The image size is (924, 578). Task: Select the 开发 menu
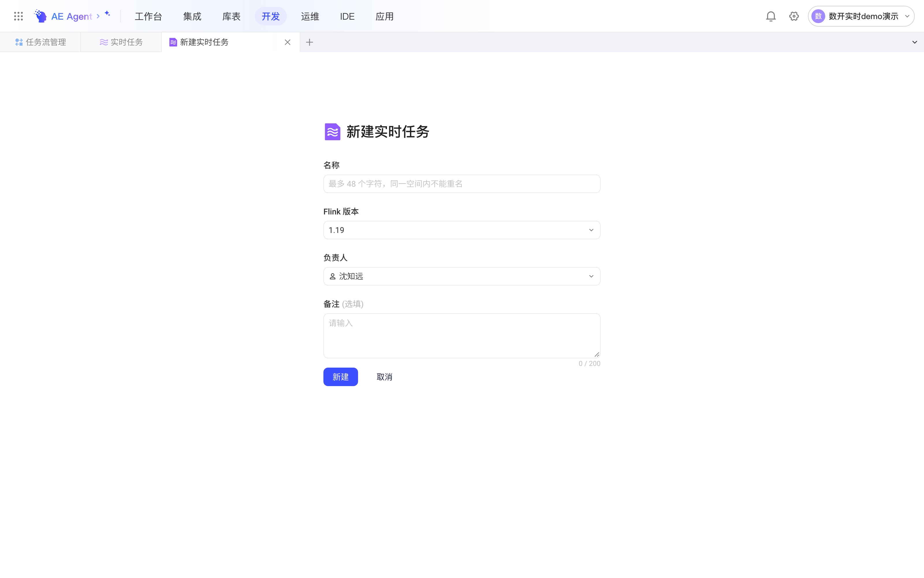coord(271,16)
